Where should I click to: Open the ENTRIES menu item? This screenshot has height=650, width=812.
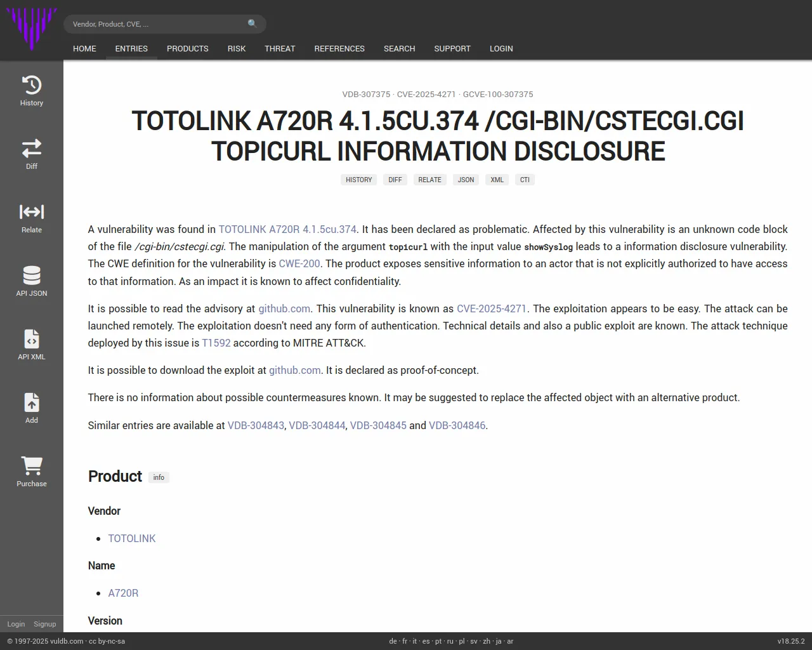(x=131, y=48)
